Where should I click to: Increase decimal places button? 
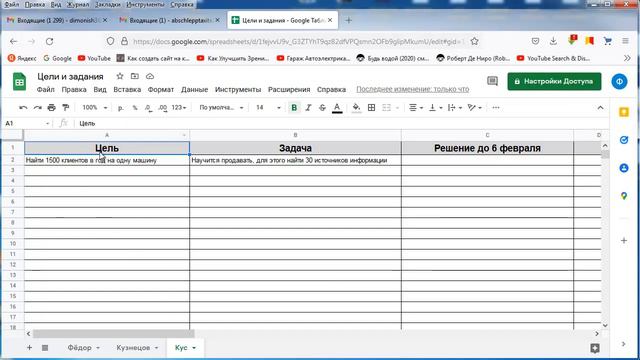click(x=162, y=108)
